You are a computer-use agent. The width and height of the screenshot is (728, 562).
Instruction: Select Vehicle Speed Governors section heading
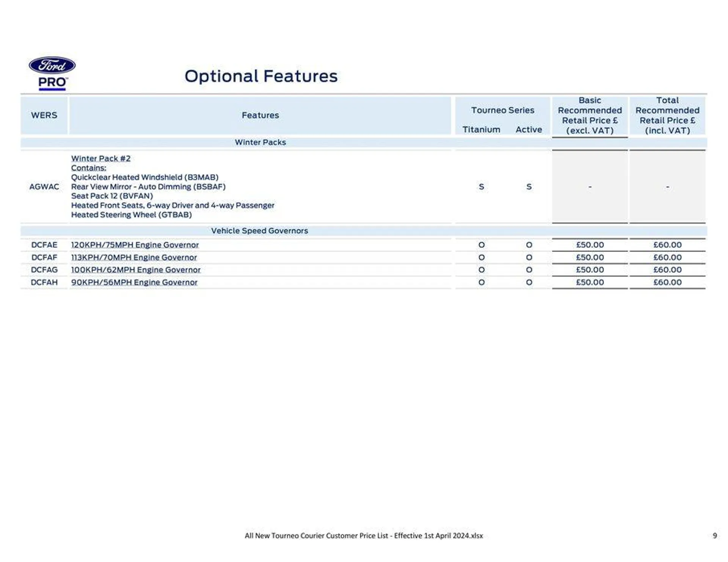[259, 231]
